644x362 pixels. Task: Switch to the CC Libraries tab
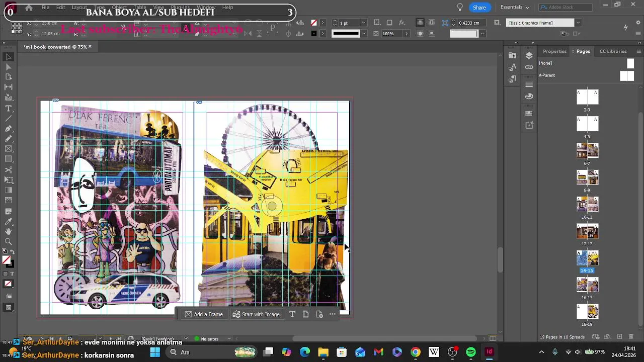pyautogui.click(x=613, y=51)
